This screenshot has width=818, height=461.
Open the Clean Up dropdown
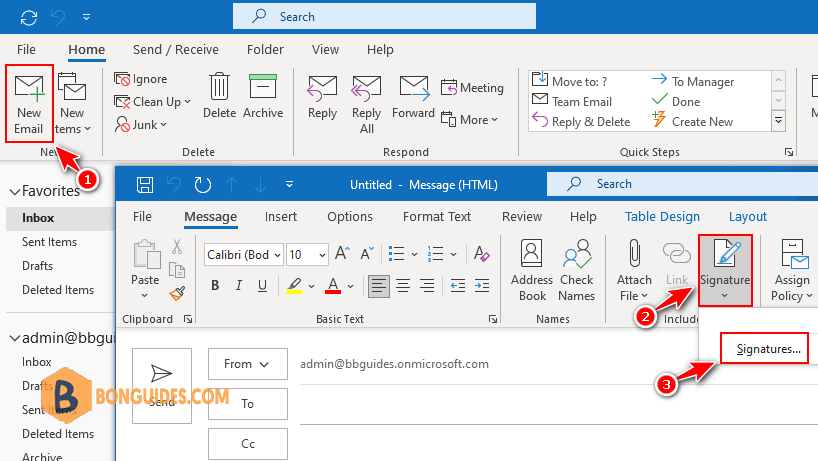152,102
